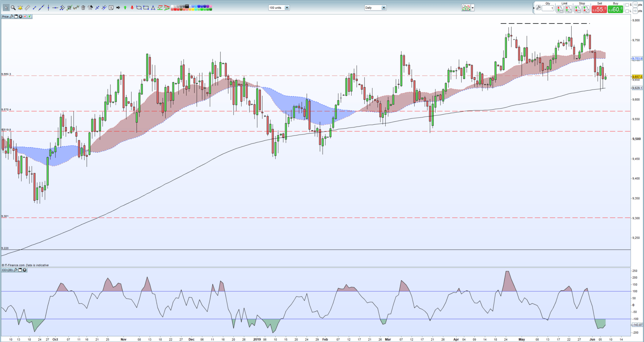
Task: Click the red Sell price button
Action: pos(599,9)
